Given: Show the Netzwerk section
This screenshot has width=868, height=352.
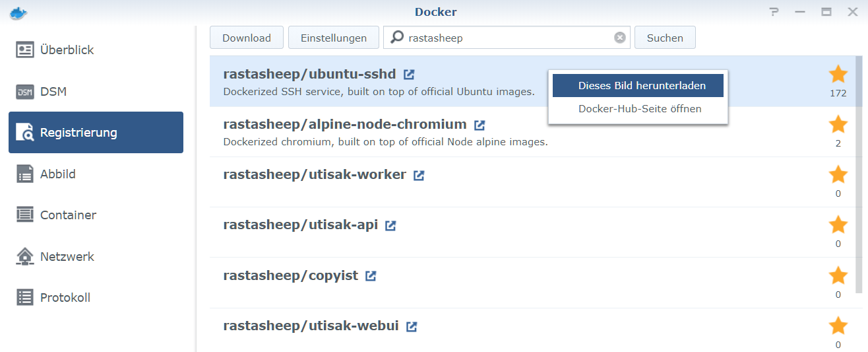Looking at the screenshot, I should (x=96, y=256).
